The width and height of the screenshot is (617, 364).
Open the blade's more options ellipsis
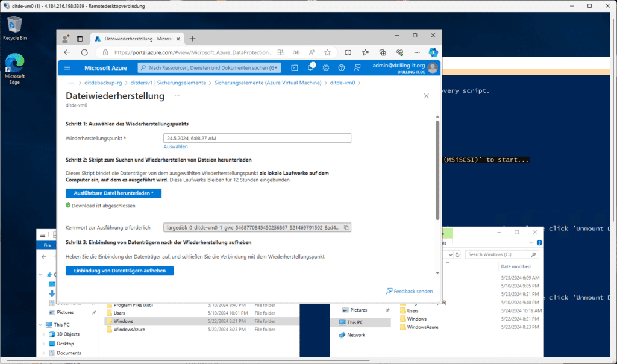point(177,96)
